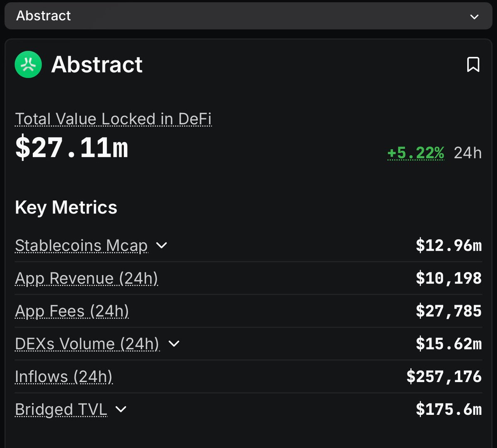Click the +5.22% 24h change value
This screenshot has width=497, height=448.
pyautogui.click(x=415, y=153)
